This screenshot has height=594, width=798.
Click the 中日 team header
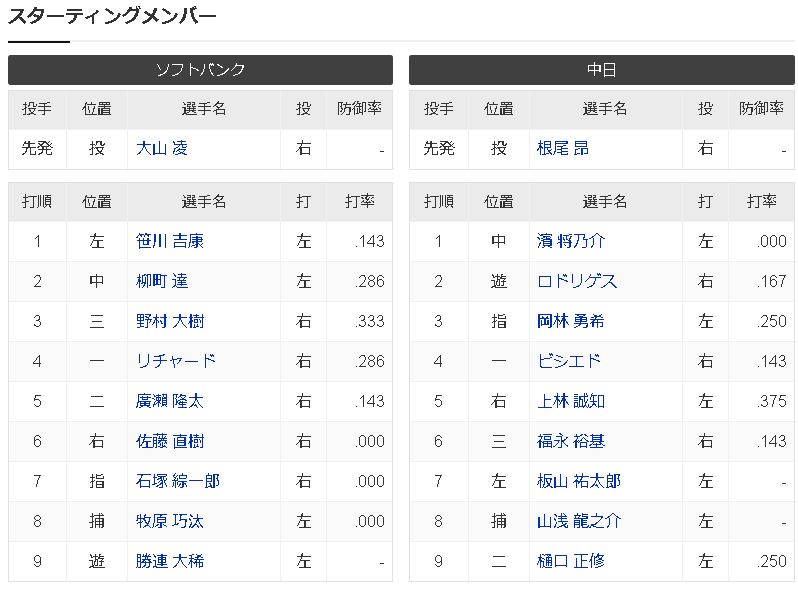(x=601, y=70)
